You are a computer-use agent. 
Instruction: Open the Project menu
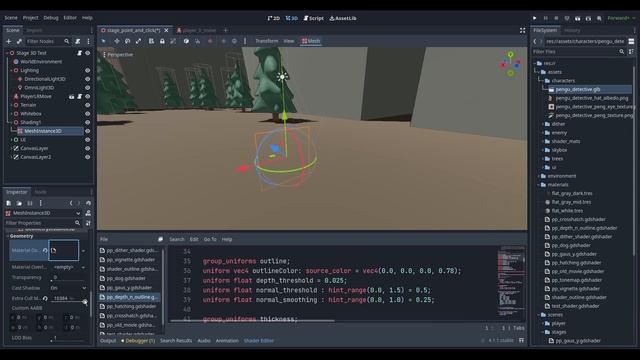coord(31,18)
